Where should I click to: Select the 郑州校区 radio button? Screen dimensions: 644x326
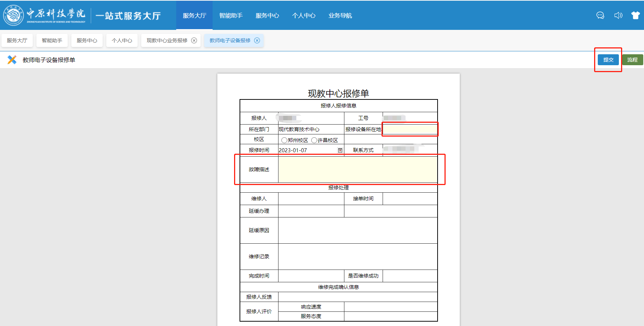tap(284, 140)
